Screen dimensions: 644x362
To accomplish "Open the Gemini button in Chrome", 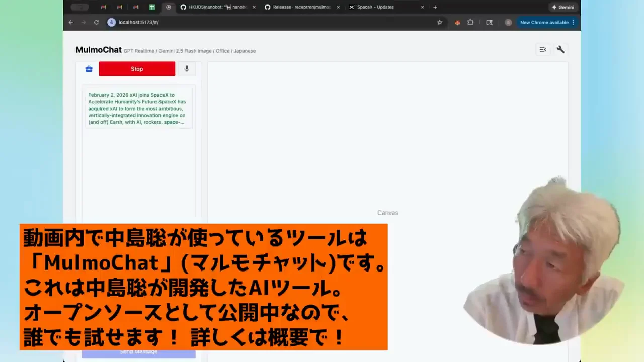I will 563,7.
